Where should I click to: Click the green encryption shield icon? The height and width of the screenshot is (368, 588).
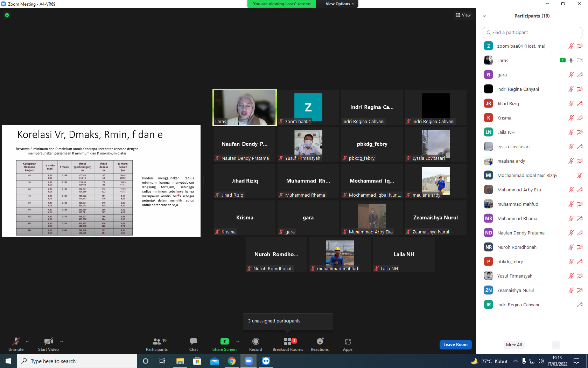click(7, 15)
